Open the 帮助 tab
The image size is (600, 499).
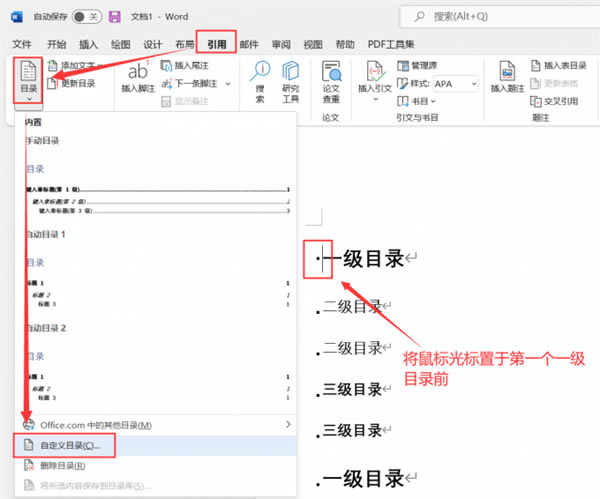click(x=345, y=44)
